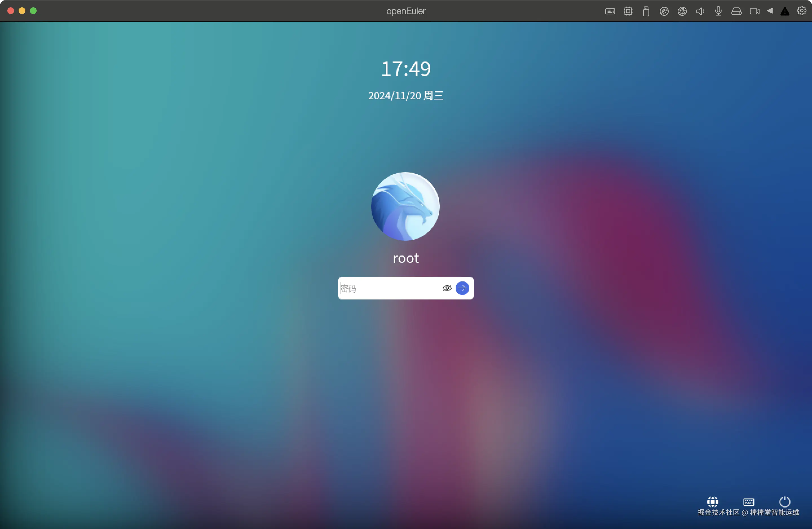Click the processor chip icon
812x529 pixels.
tap(628, 11)
